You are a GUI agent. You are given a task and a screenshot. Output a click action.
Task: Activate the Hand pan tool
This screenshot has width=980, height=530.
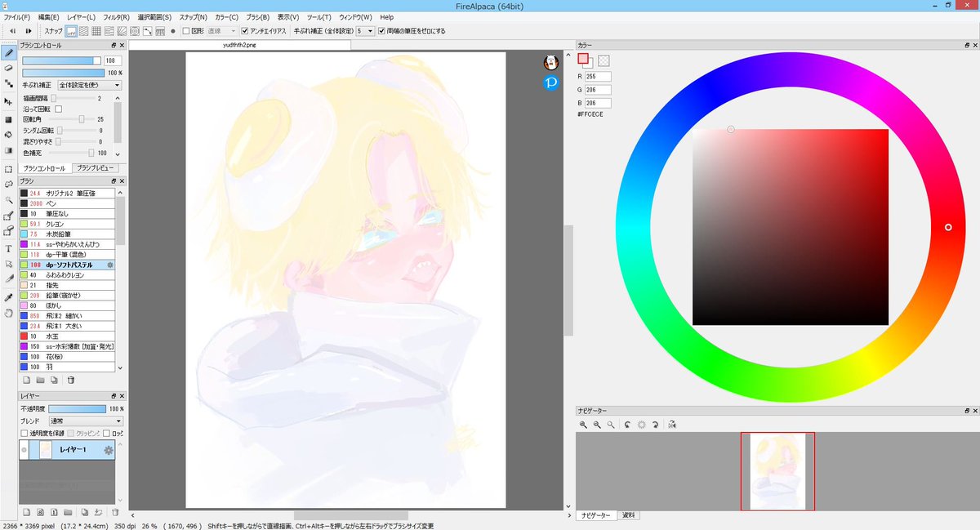tap(8, 313)
